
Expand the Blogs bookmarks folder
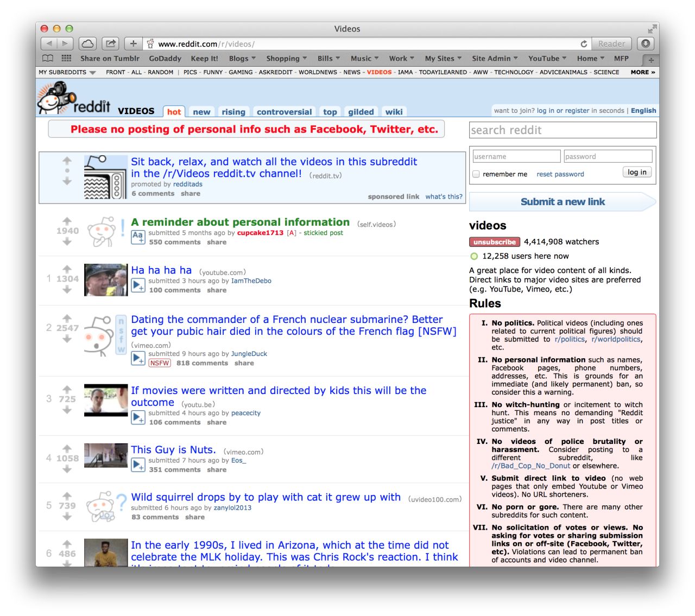point(242,59)
